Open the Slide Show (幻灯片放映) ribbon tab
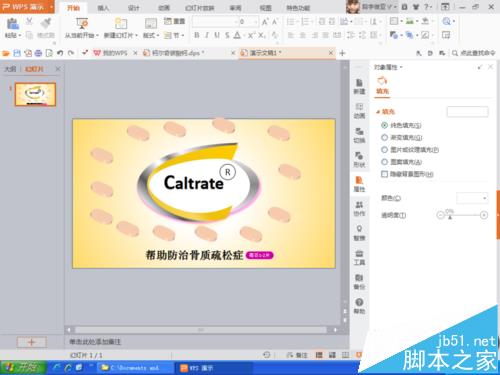This screenshot has width=500, height=375. [x=200, y=8]
